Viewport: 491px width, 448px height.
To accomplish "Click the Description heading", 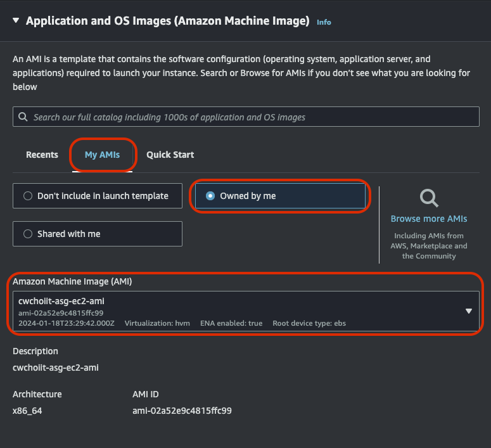I will 35,352.
